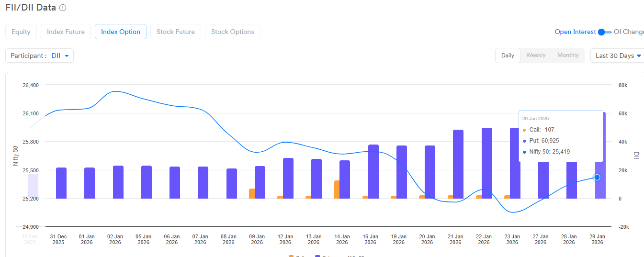Click the Nifty 50 marker on 29 Jan
The image size is (644, 257).
[x=597, y=177]
